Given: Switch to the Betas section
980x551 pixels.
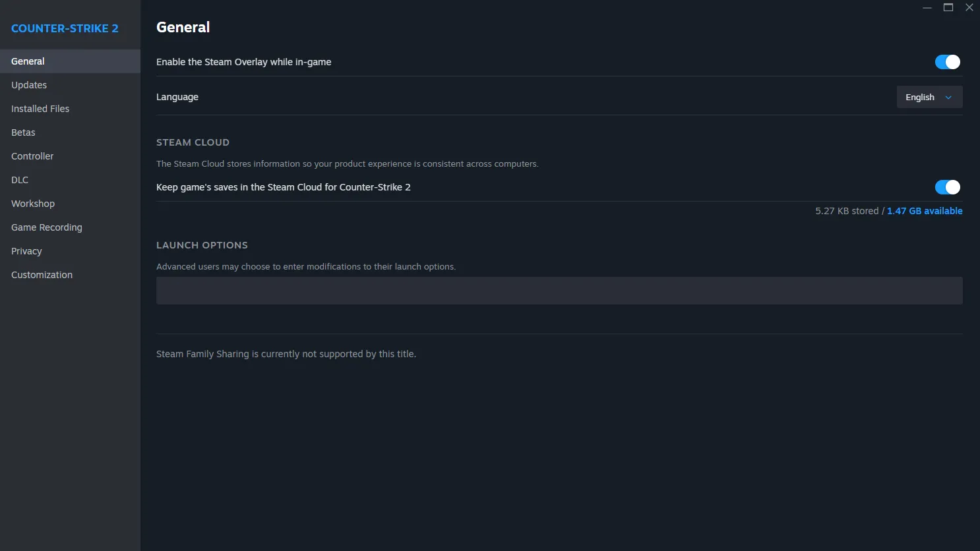Looking at the screenshot, I should [x=23, y=132].
